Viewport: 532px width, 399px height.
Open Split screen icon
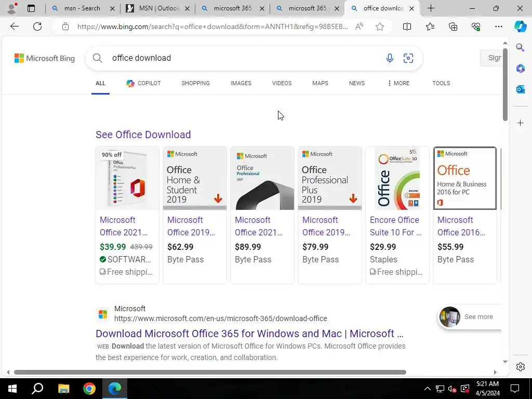(407, 26)
